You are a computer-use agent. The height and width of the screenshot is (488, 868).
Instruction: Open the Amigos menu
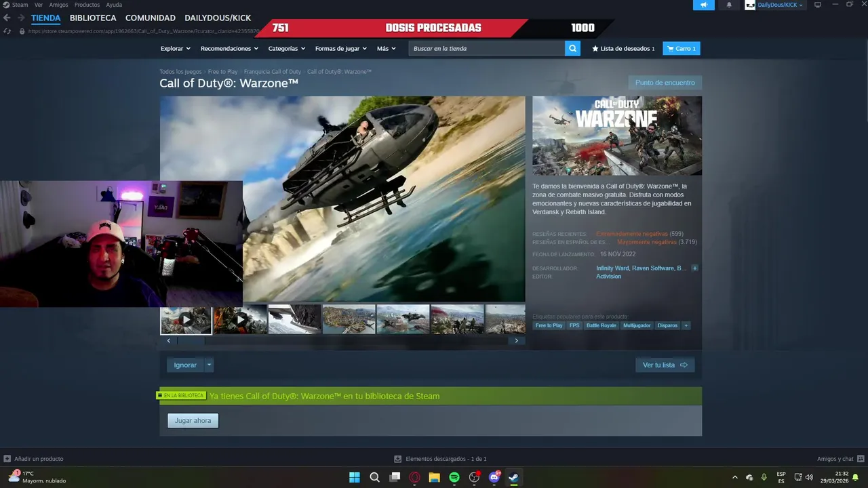[x=58, y=5]
